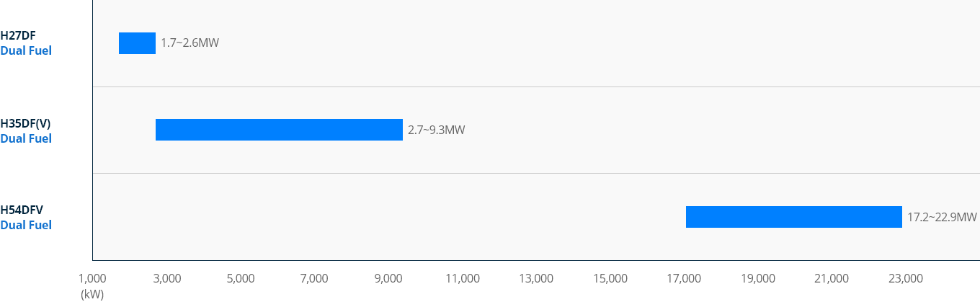Image resolution: width=980 pixels, height=302 pixels.
Task: Click the 1,000 axis tick label
Action: pos(92,278)
